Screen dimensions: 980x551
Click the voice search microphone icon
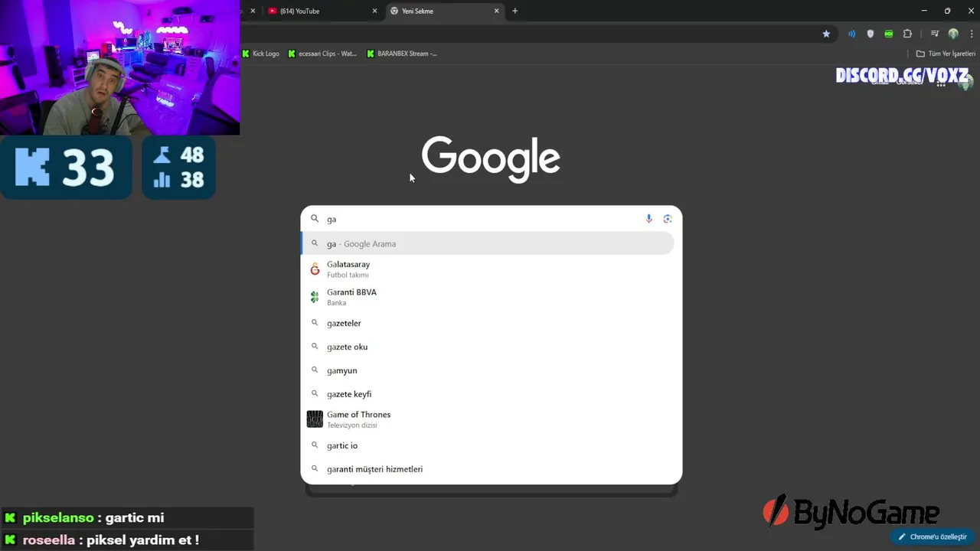click(x=648, y=219)
